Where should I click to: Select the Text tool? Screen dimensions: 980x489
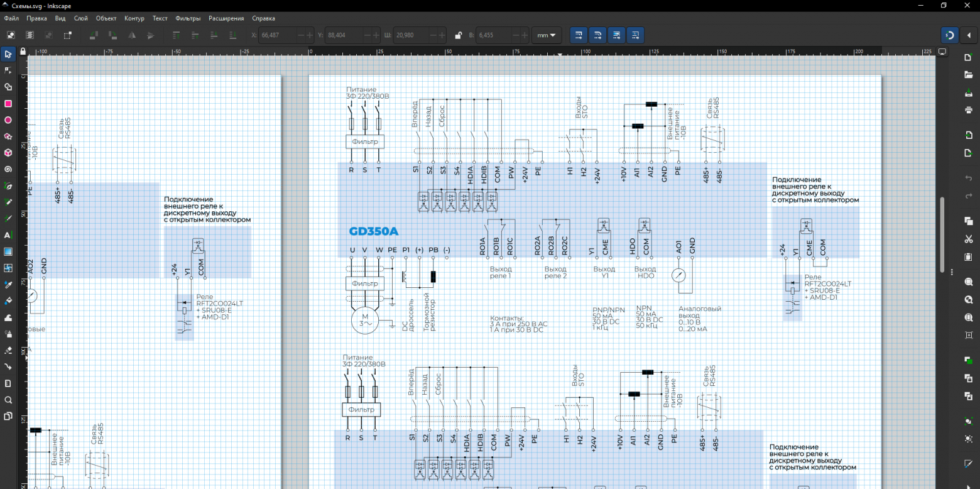(8, 235)
